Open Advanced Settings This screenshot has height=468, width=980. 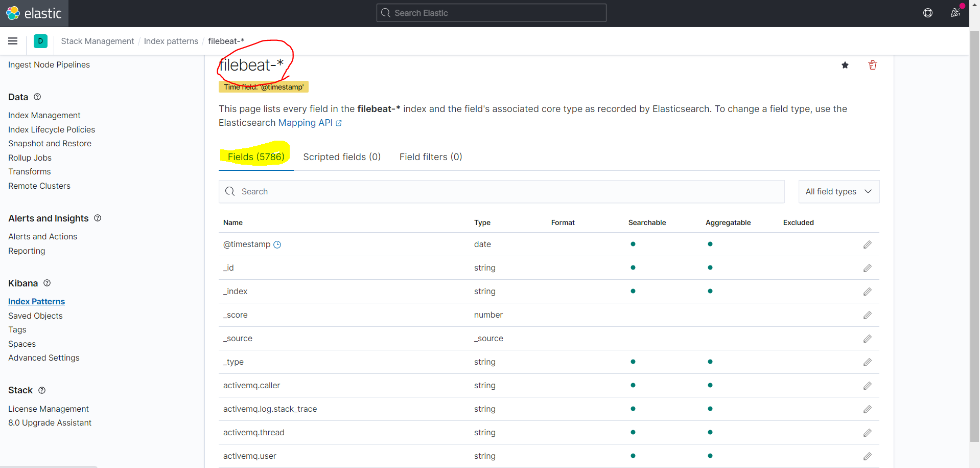coord(44,358)
